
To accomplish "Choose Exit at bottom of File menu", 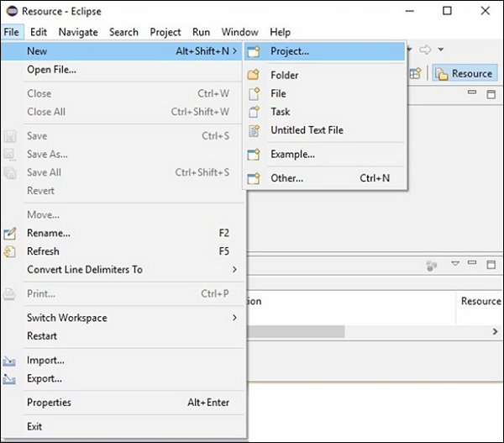I will 34,426.
